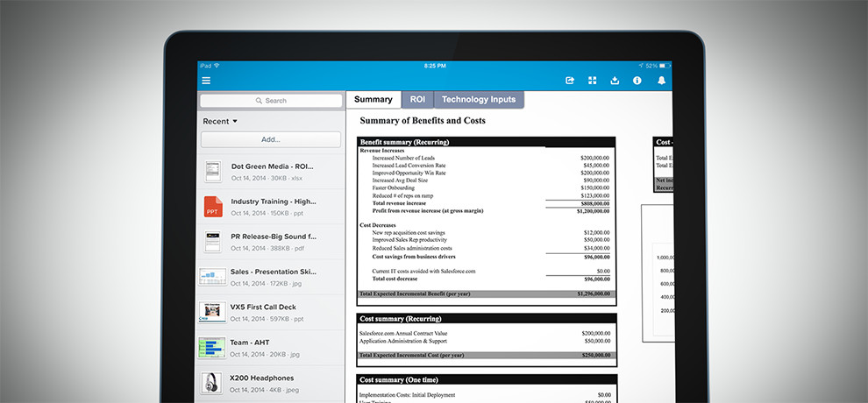Expand the Recent dropdown
868x403 pixels.
tap(220, 121)
